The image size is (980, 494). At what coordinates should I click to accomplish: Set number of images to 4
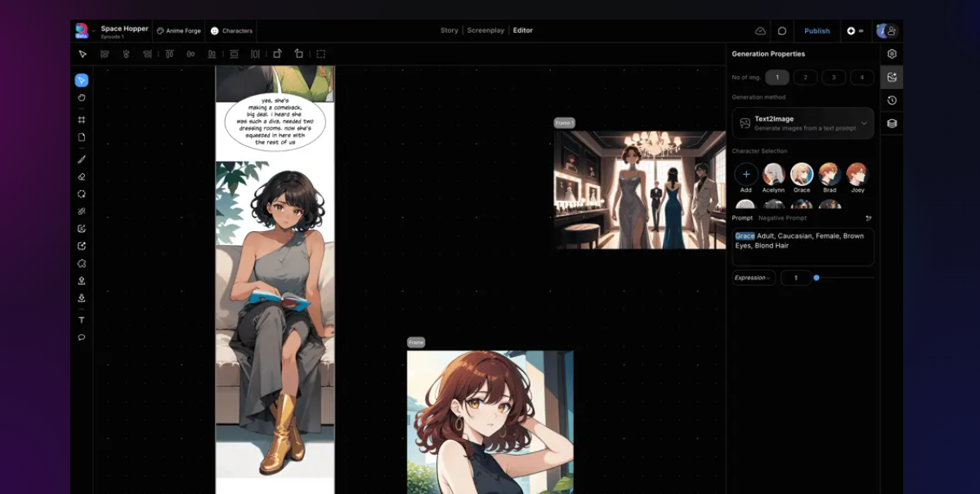861,78
